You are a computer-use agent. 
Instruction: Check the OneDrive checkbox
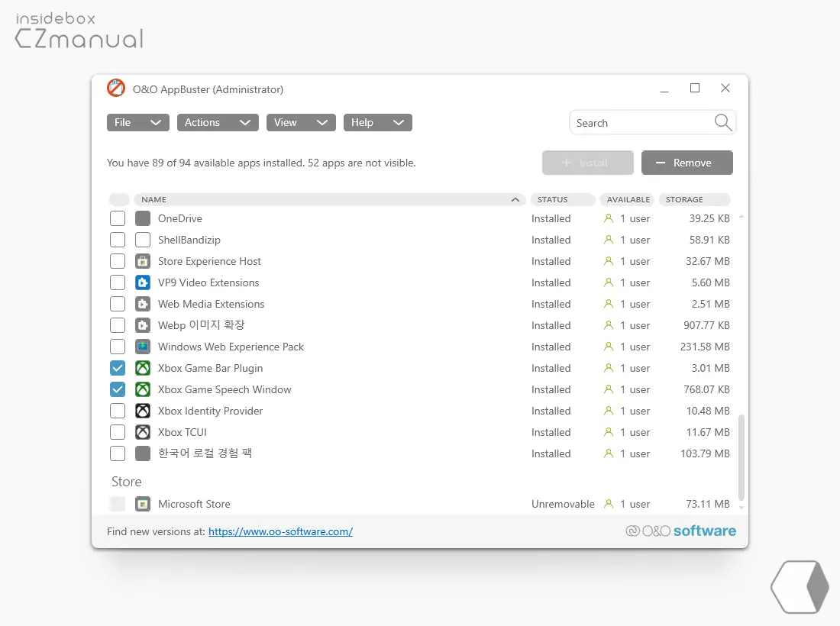click(118, 218)
